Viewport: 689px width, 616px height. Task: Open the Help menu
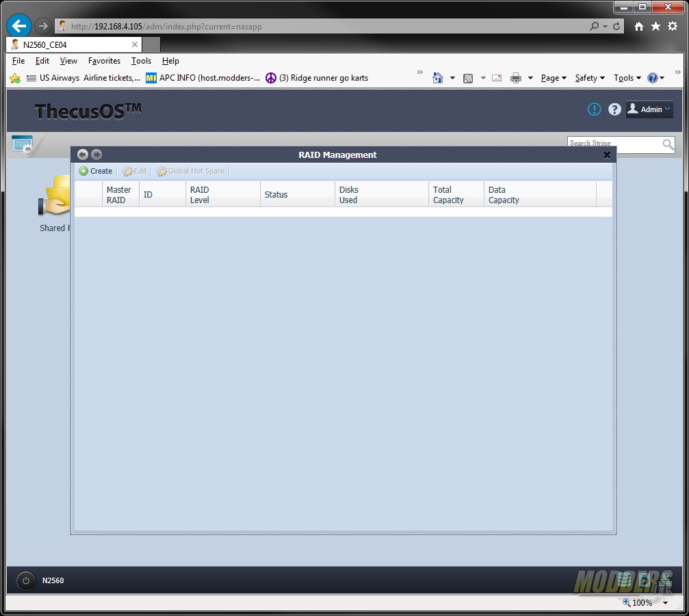(170, 61)
